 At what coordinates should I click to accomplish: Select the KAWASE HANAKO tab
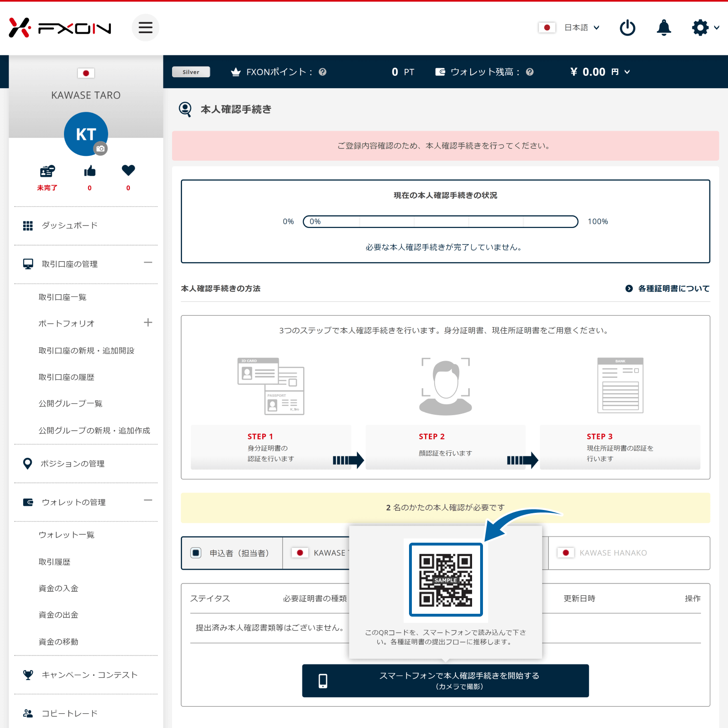[x=628, y=553]
